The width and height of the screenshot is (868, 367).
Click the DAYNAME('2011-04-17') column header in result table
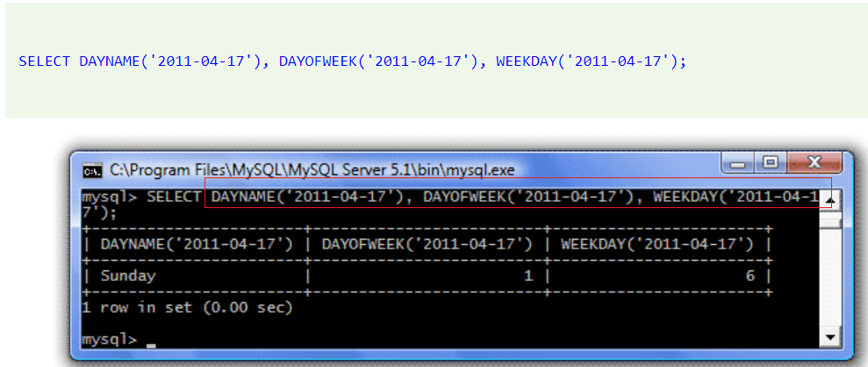[x=197, y=244]
